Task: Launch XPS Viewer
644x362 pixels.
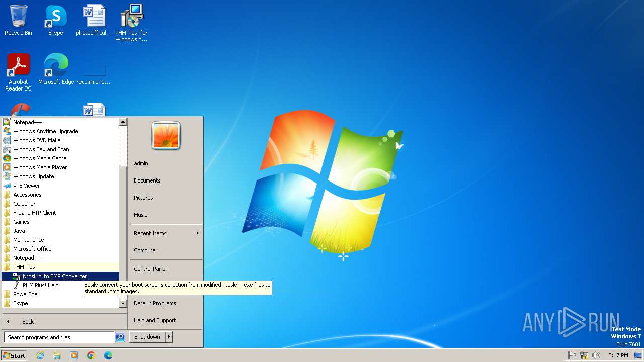Action: click(60, 186)
